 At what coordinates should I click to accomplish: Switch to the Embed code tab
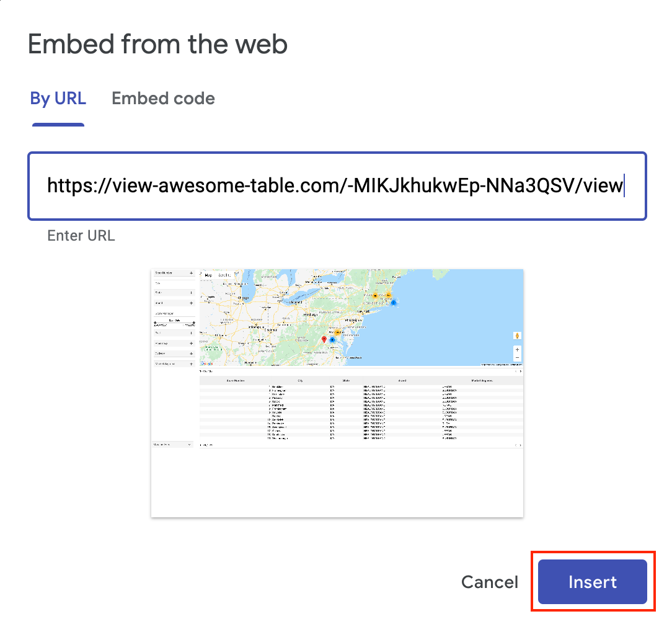pos(163,98)
